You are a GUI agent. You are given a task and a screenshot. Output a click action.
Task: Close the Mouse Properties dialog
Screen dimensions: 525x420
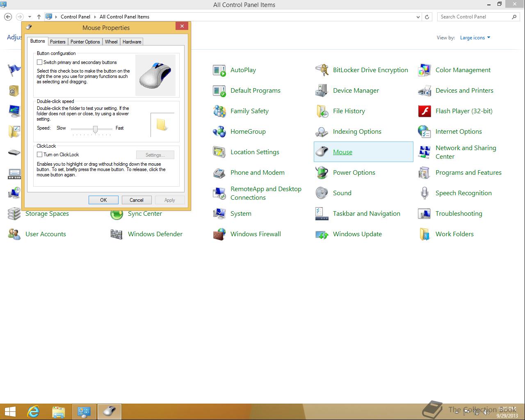click(182, 26)
